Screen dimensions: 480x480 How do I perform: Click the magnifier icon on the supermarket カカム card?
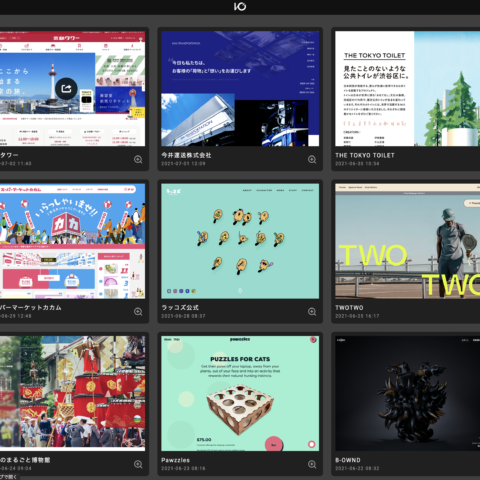point(138,312)
